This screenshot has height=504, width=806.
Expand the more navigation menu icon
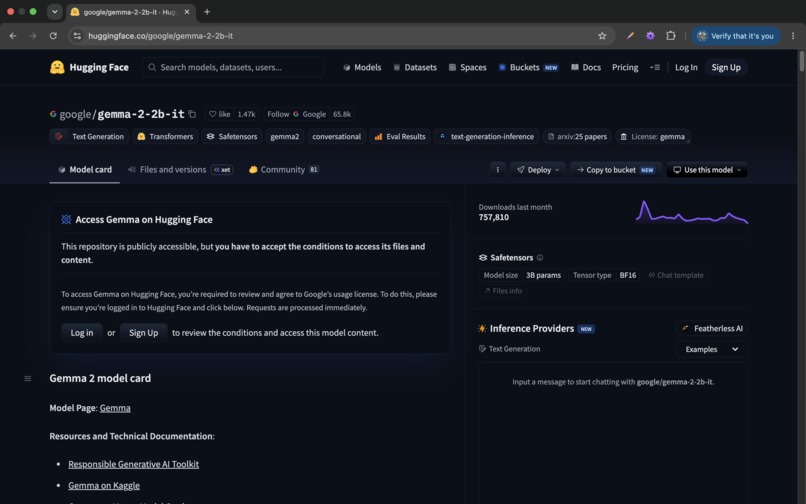(x=654, y=67)
